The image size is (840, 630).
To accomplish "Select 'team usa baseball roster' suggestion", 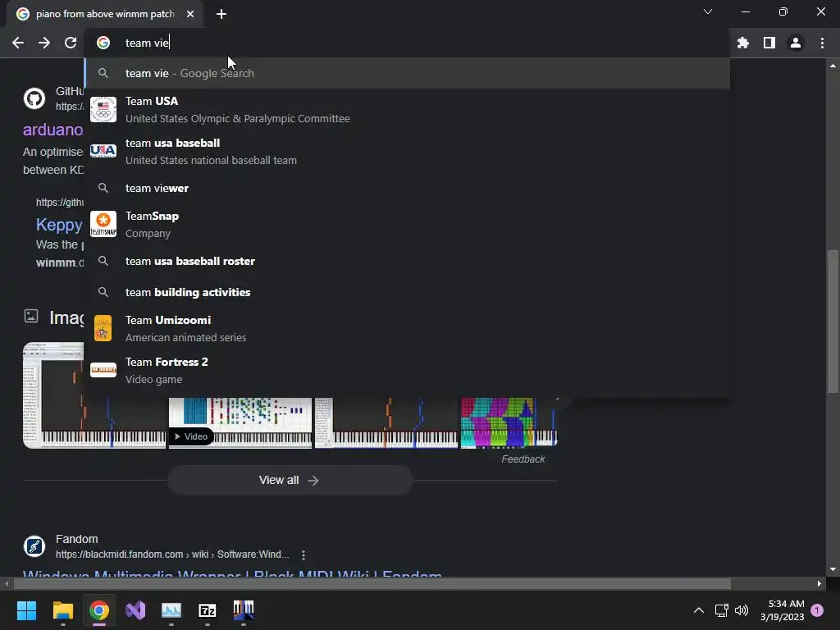I will 407,261.
